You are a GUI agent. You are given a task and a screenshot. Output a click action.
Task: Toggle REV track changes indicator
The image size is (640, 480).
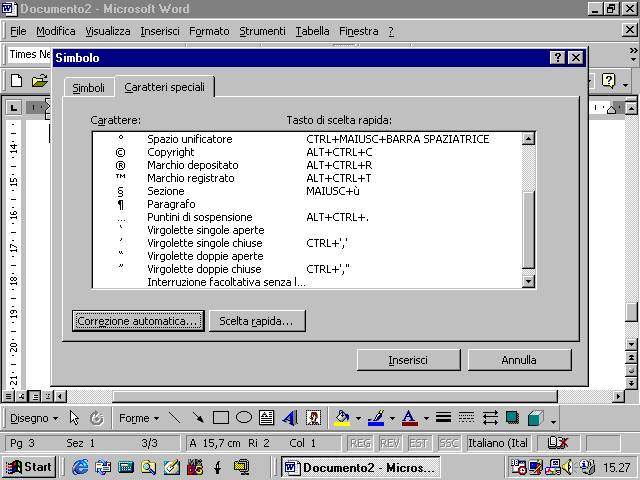pyautogui.click(x=390, y=443)
